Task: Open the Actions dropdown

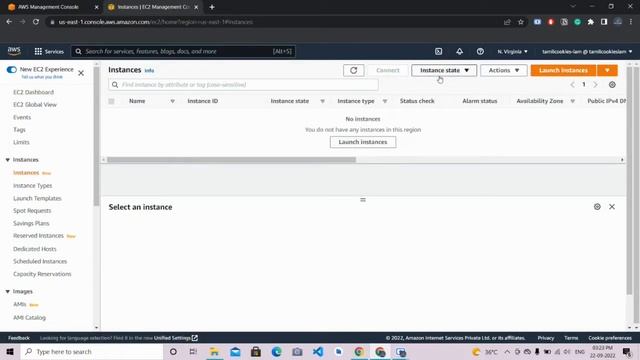Action: (504, 70)
